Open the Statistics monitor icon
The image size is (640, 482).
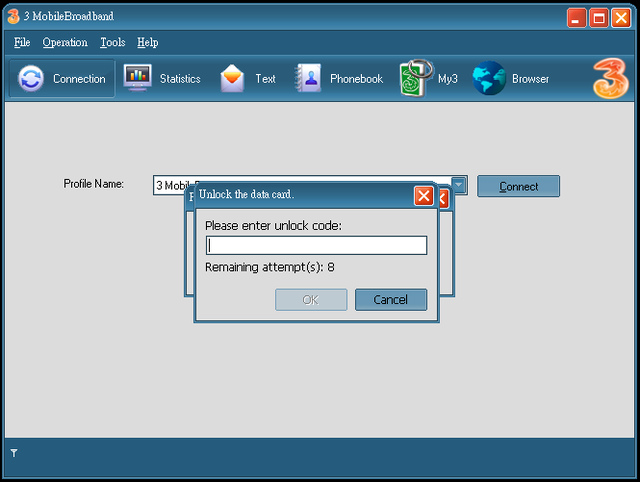pos(138,78)
